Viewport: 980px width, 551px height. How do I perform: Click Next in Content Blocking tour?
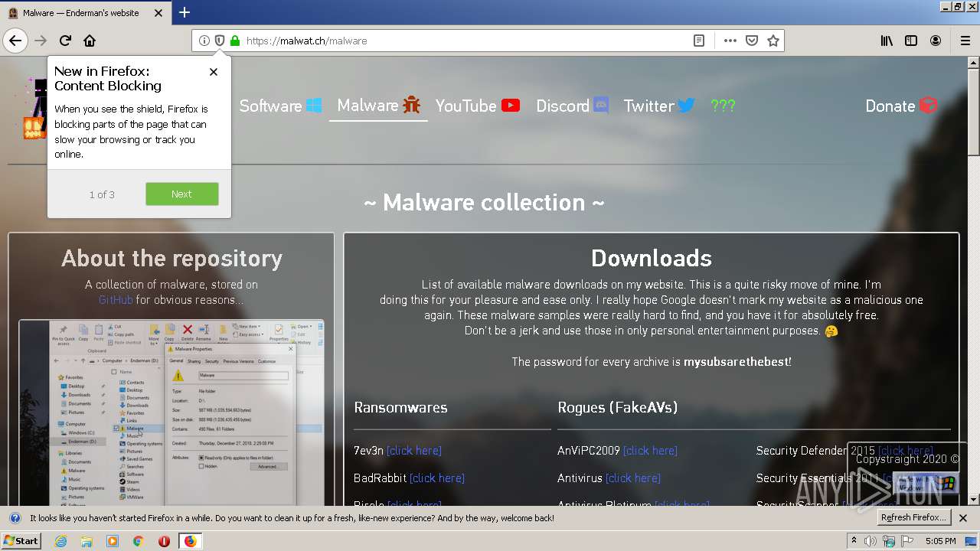click(x=182, y=194)
